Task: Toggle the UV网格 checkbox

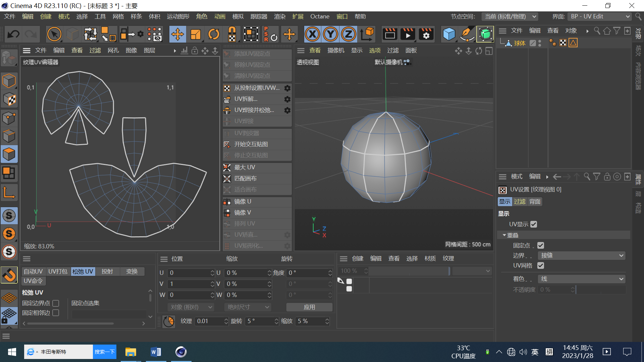Action: [x=540, y=265]
